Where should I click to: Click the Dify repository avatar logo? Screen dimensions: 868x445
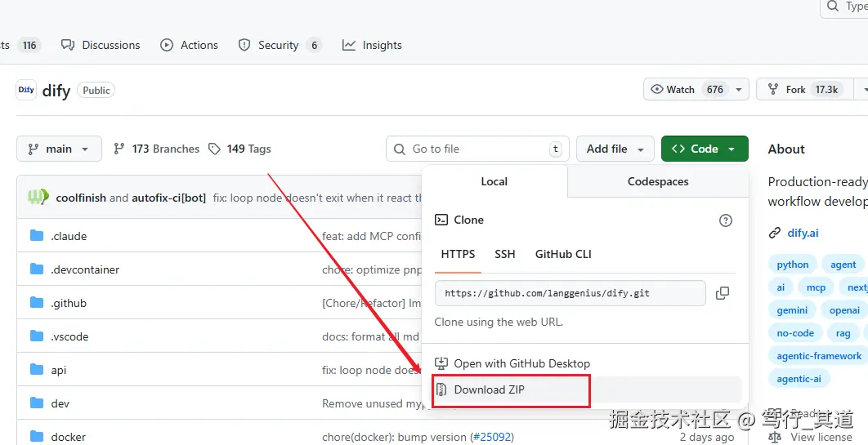26,90
